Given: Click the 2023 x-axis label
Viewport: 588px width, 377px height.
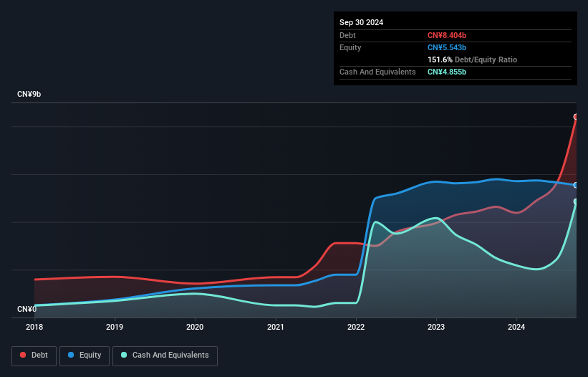Looking at the screenshot, I should click(x=436, y=327).
